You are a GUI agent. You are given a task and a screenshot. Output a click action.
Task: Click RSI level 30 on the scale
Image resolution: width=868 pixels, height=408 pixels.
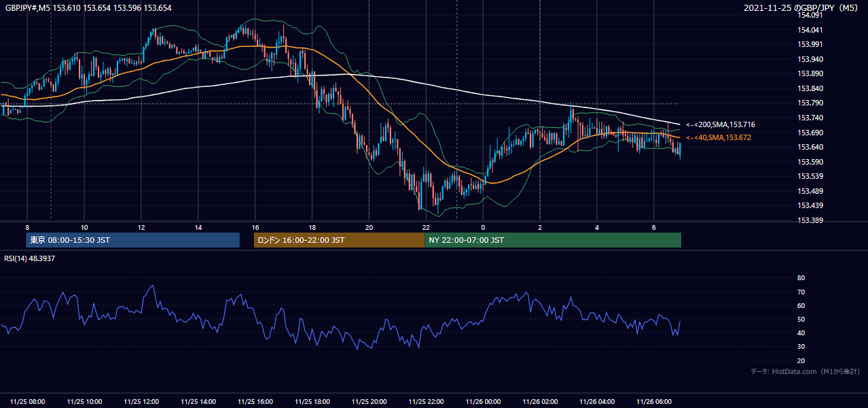point(801,347)
